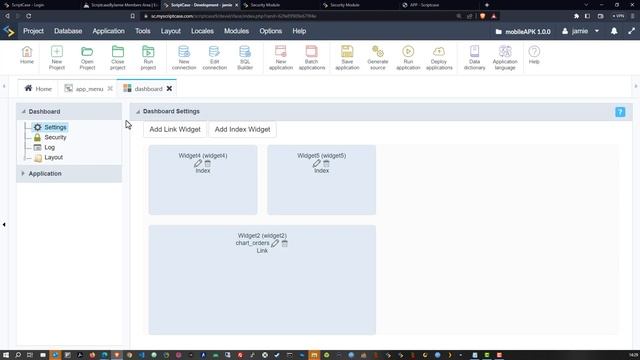Click the Close project icon

coord(118,58)
